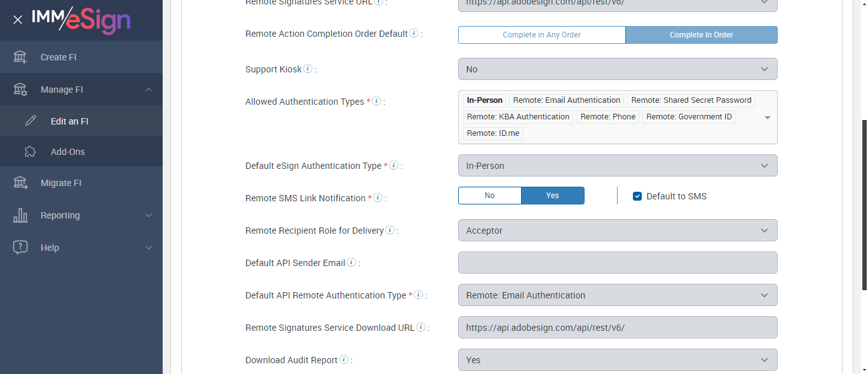Expand Remote Recipient Role for Delivery dropdown
The image size is (868, 374).
pos(617,230)
